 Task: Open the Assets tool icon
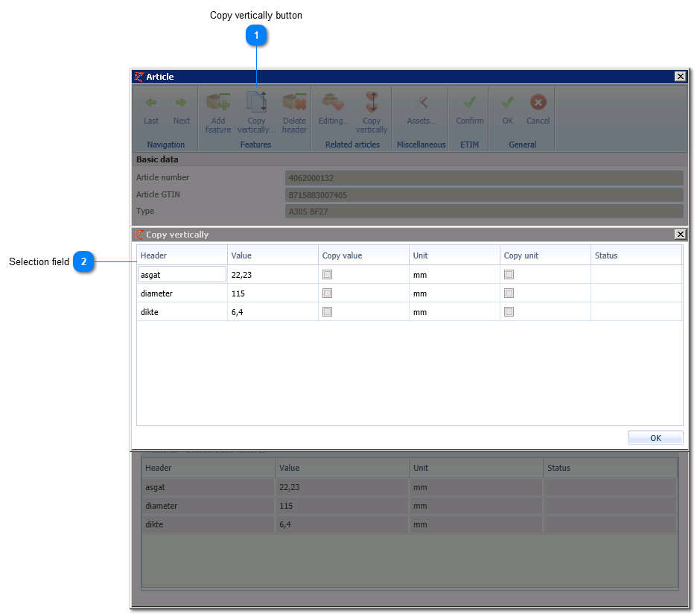(421, 103)
